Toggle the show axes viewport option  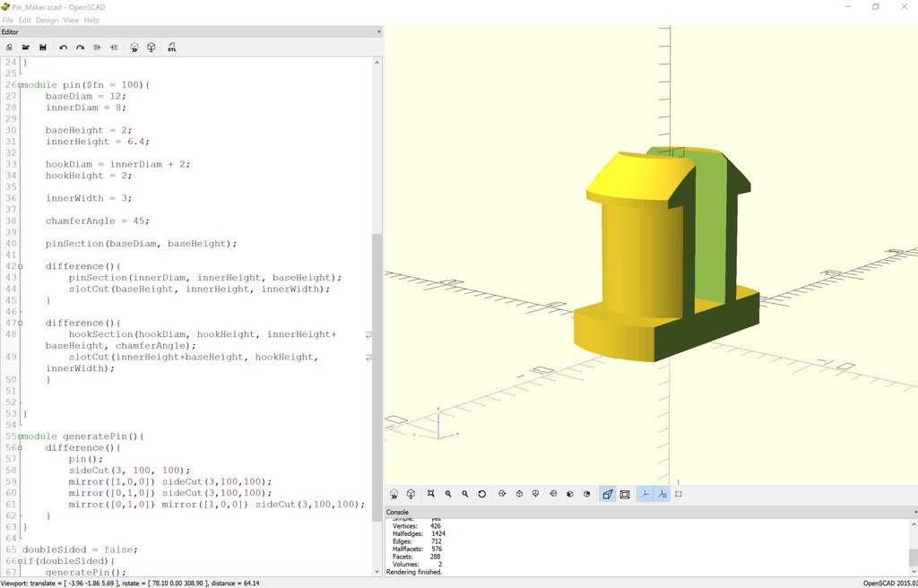coord(645,493)
